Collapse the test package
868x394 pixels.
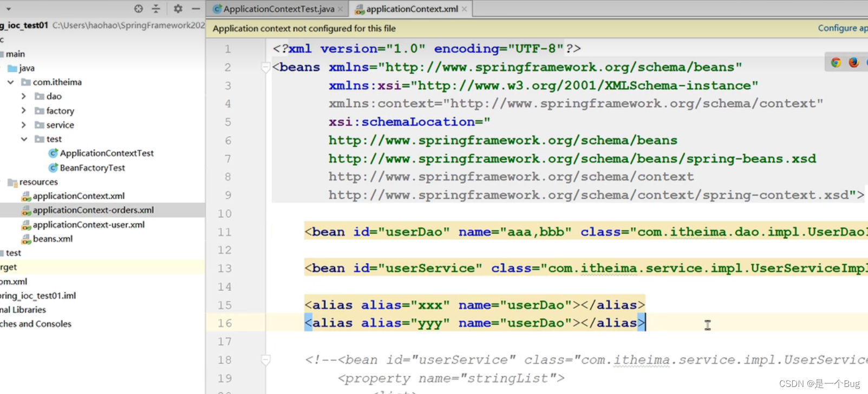(24, 139)
